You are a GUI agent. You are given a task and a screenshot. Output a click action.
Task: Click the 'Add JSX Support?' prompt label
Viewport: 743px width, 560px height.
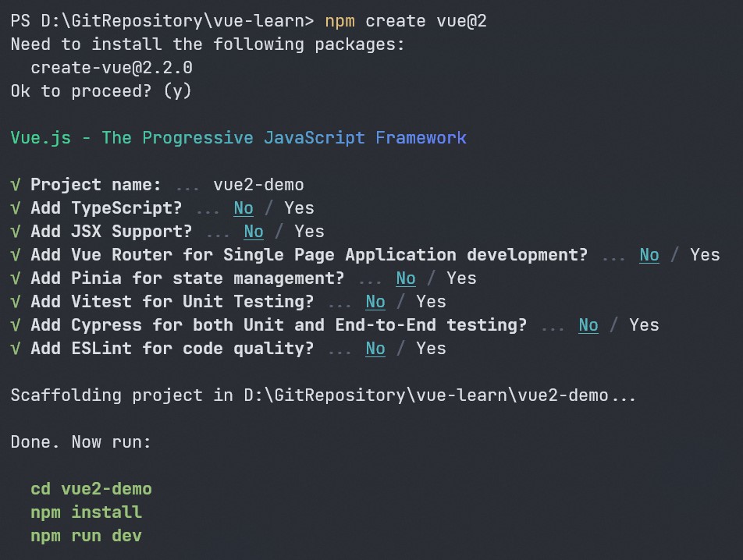pyautogui.click(x=112, y=232)
